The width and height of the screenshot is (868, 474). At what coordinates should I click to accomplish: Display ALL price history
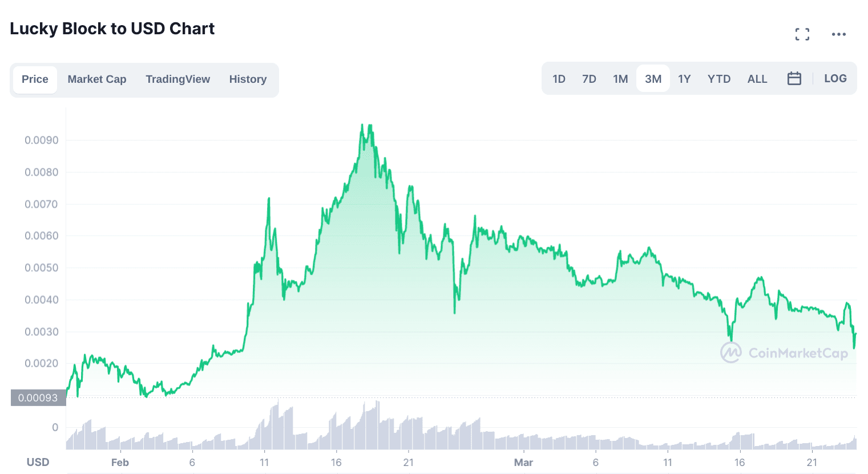pos(757,79)
